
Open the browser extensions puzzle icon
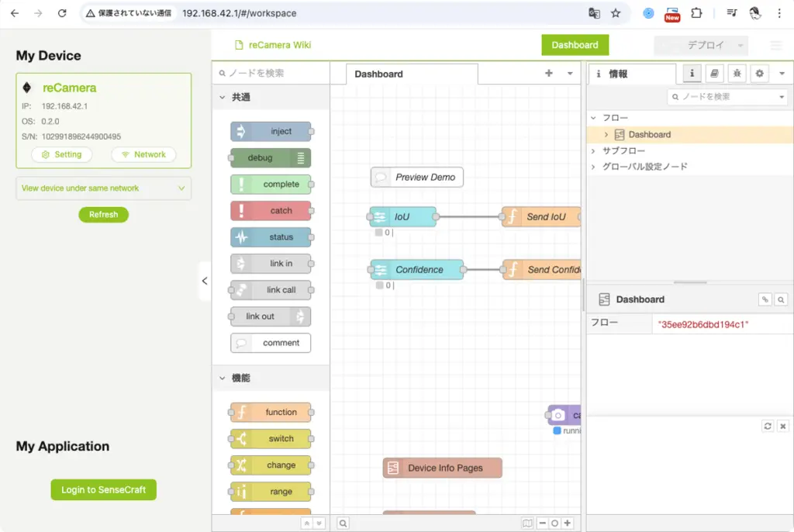click(x=696, y=13)
